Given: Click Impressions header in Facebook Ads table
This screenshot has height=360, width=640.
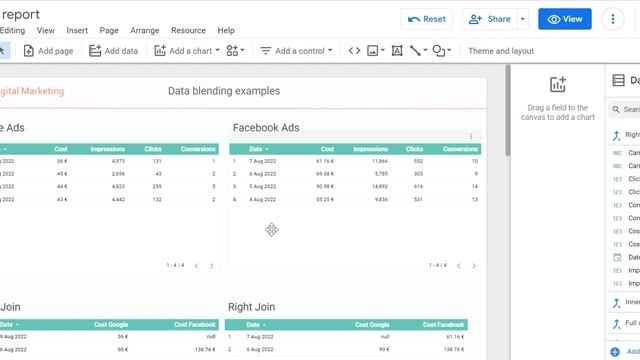Looking at the screenshot, I should [371, 149].
